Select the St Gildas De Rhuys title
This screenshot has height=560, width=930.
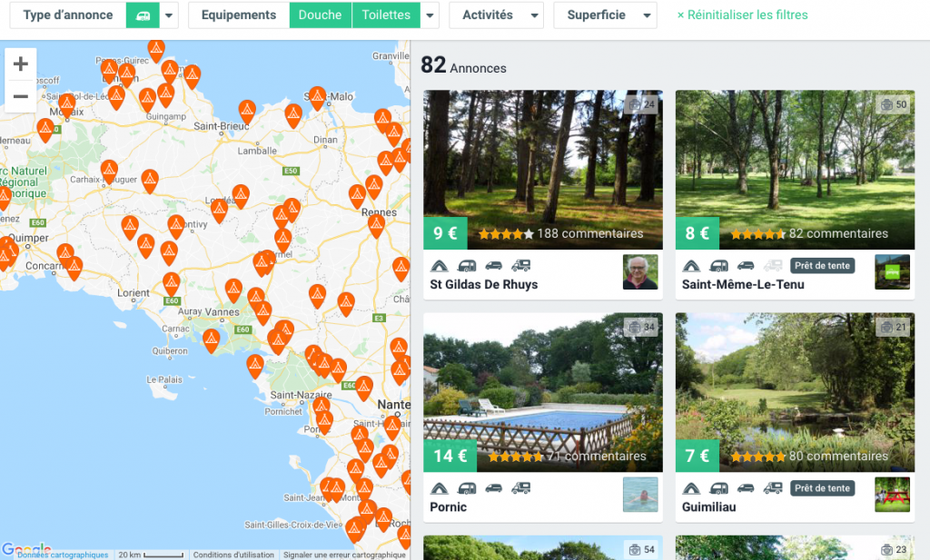(x=484, y=284)
